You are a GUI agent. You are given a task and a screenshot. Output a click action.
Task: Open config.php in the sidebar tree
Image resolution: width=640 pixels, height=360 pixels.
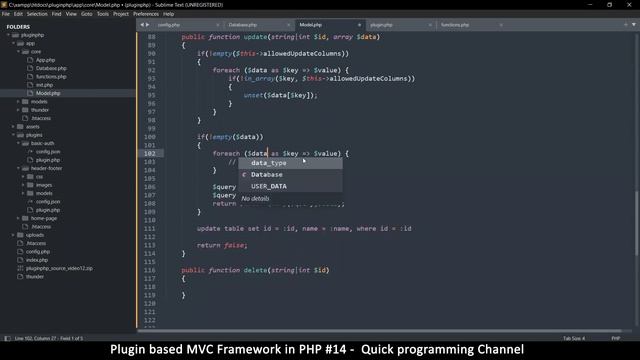click(x=38, y=252)
